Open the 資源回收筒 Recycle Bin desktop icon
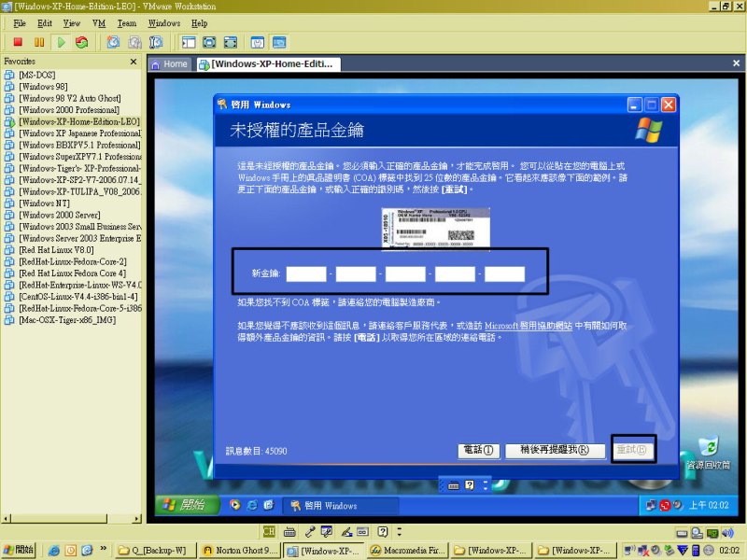The image size is (747, 560). pos(709,453)
